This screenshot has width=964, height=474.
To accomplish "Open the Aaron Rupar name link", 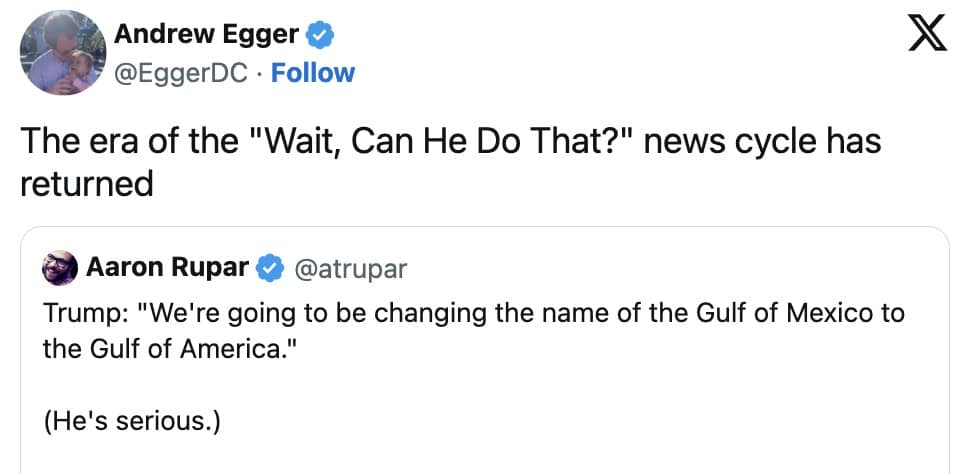I will (167, 268).
